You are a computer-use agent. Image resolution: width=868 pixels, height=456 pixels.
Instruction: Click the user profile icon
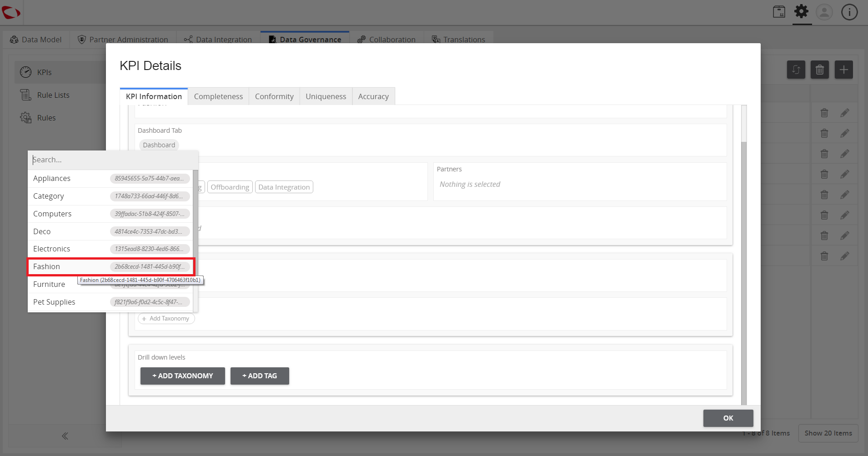point(824,12)
